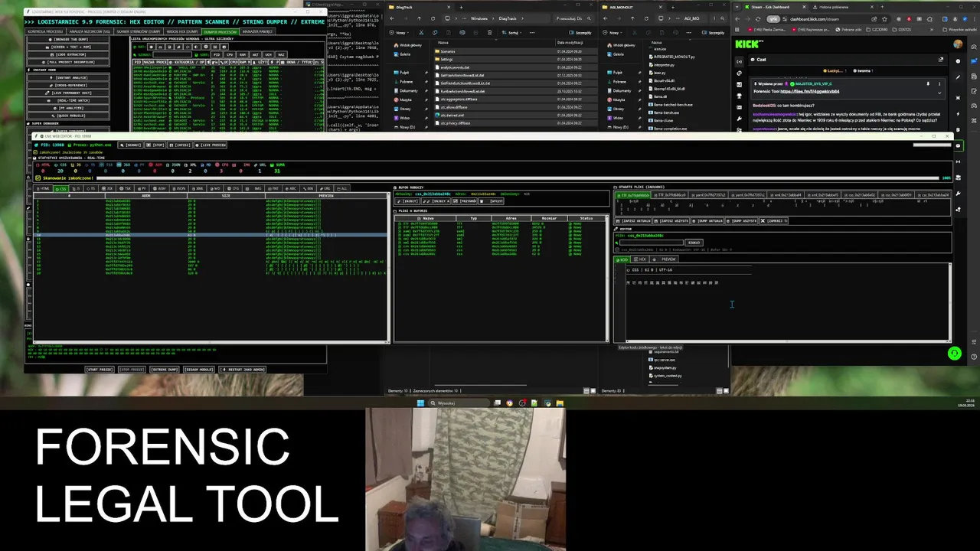980x551 pixels.
Task: Click the ZAPISZ button beside STOP
Action: (x=181, y=145)
